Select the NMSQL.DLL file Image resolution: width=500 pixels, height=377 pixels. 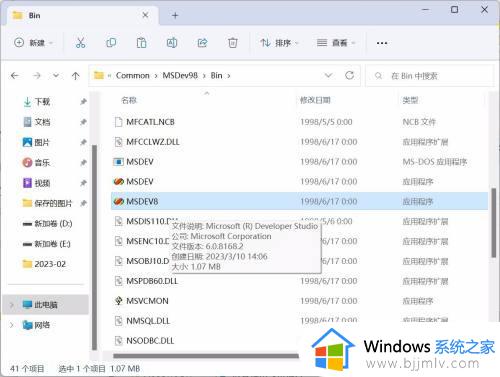[x=148, y=321]
